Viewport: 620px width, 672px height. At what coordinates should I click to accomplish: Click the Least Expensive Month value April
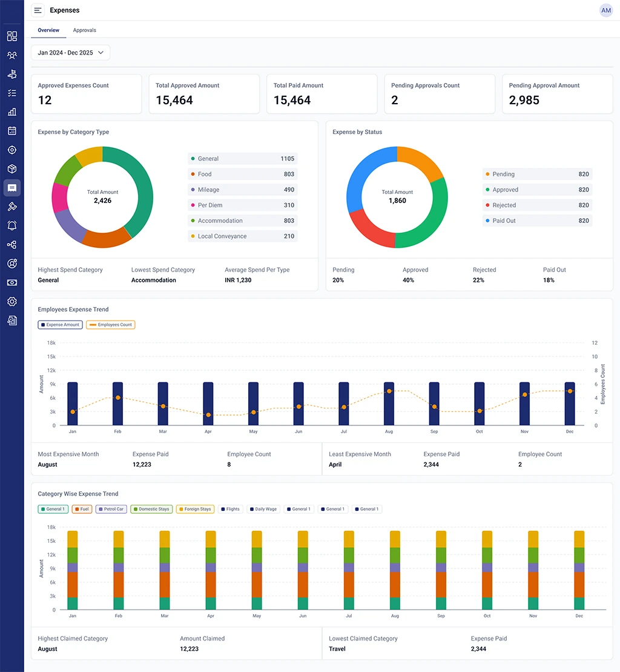335,465
